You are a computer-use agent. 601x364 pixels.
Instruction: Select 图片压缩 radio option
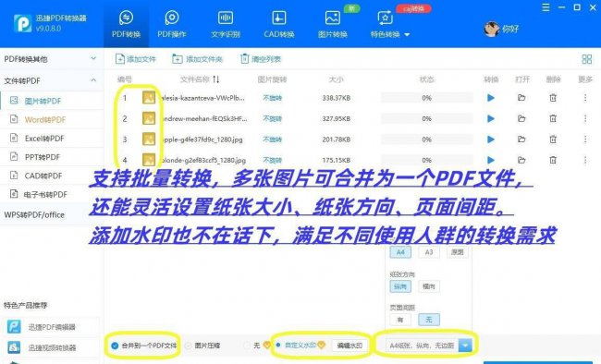(202, 346)
